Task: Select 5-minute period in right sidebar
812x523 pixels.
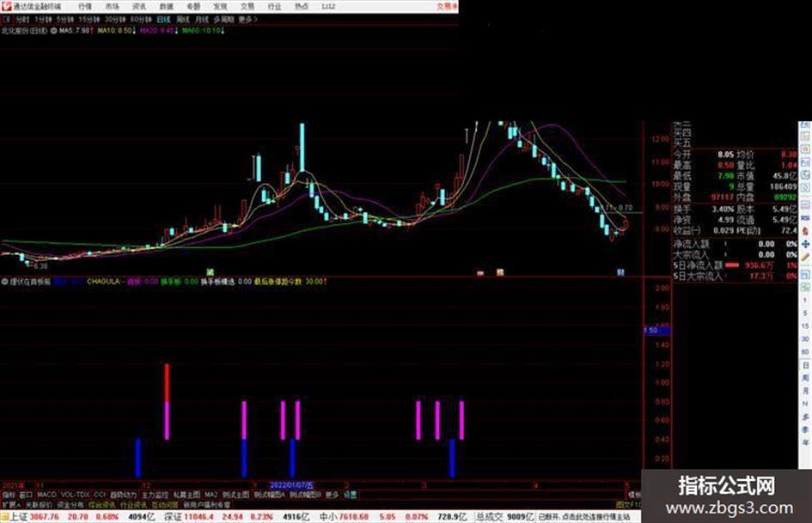Action: [x=805, y=313]
